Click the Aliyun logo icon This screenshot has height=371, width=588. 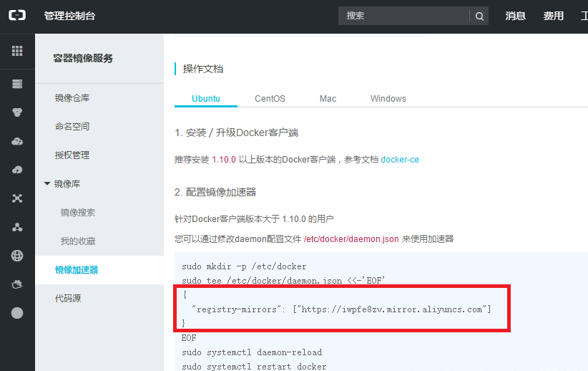17,15
